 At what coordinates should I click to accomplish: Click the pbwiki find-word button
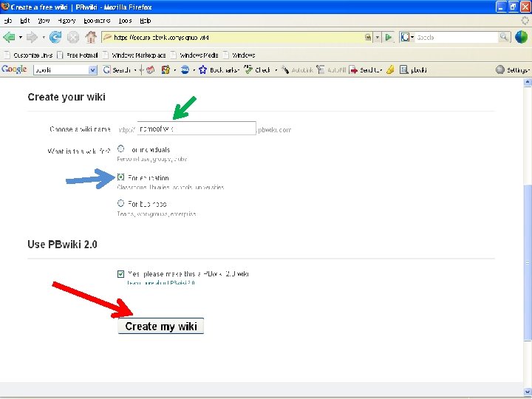413,70
